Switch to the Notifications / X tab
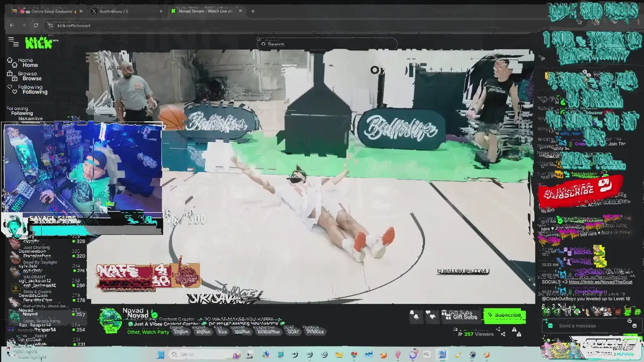 [x=126, y=11]
